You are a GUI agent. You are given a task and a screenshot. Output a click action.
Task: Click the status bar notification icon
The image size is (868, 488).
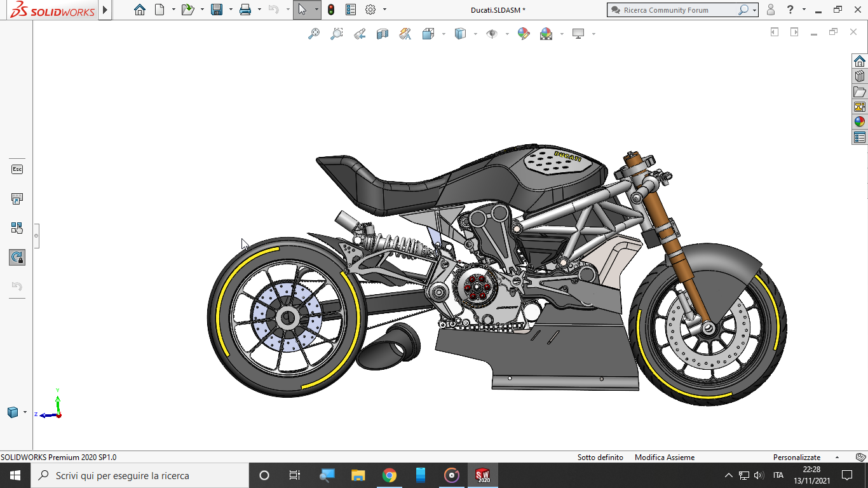point(860,457)
